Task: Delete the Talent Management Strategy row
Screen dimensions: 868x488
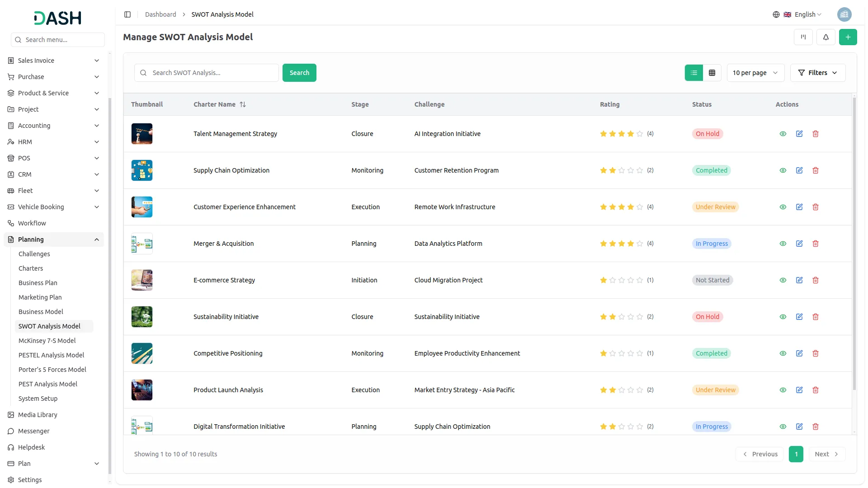Action: click(816, 134)
